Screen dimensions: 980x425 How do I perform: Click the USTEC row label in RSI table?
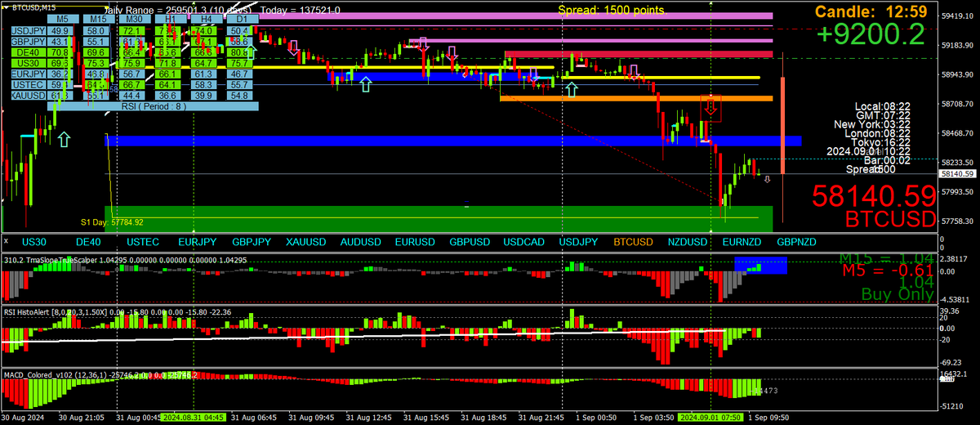(28, 84)
